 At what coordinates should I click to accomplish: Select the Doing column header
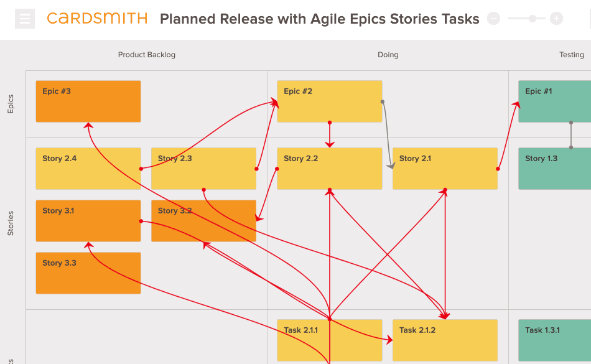click(x=388, y=55)
